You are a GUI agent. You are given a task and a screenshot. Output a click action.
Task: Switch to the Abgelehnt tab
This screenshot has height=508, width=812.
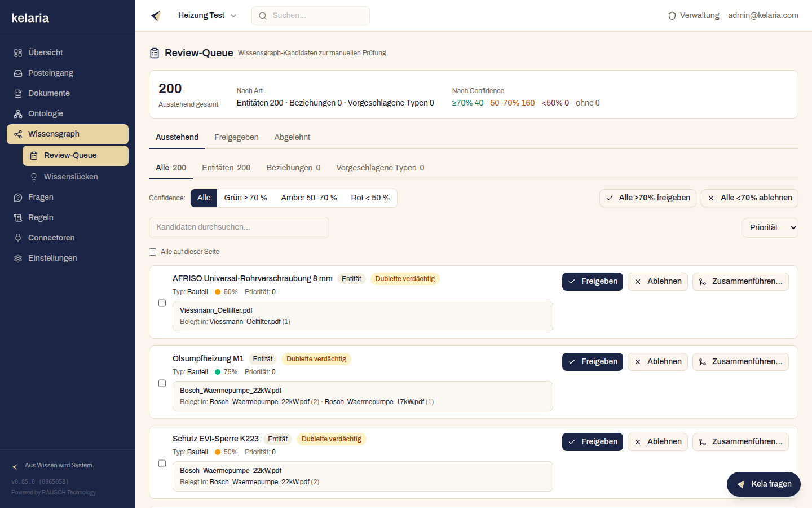click(292, 137)
